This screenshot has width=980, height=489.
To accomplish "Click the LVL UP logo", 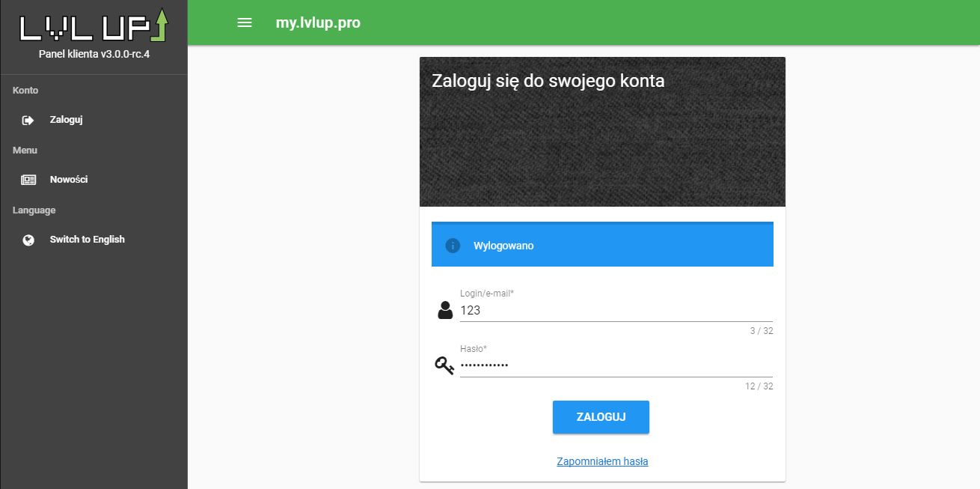I will [x=94, y=25].
